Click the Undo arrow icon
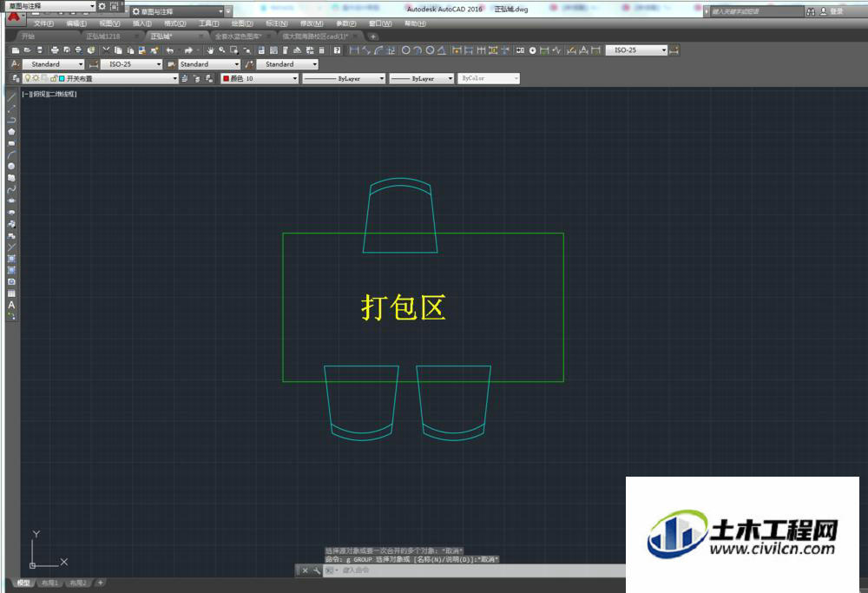Viewport: 868px width, 593px height. tap(170, 50)
